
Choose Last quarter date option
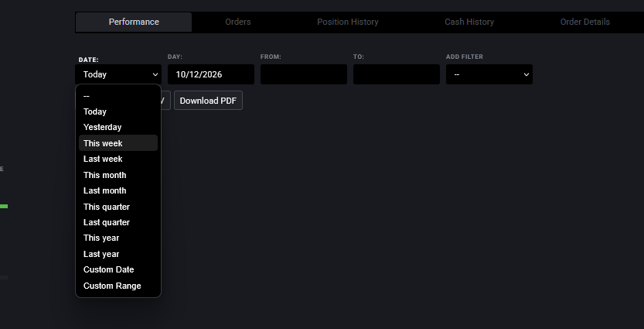pos(118,222)
